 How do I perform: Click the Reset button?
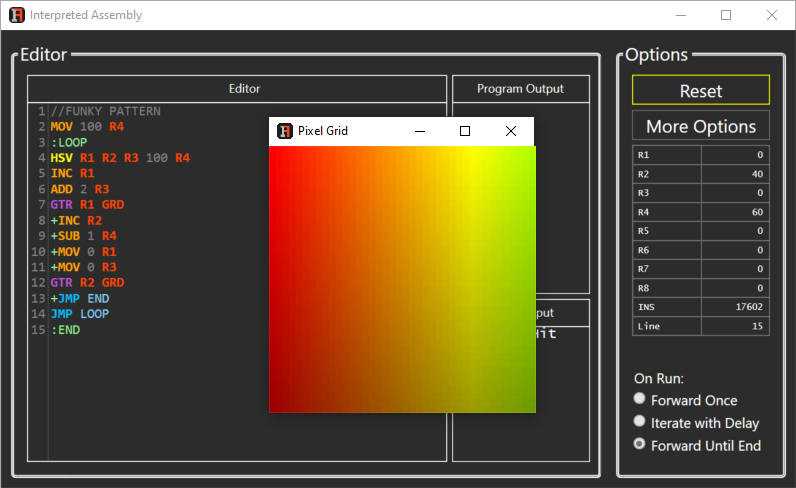(701, 90)
